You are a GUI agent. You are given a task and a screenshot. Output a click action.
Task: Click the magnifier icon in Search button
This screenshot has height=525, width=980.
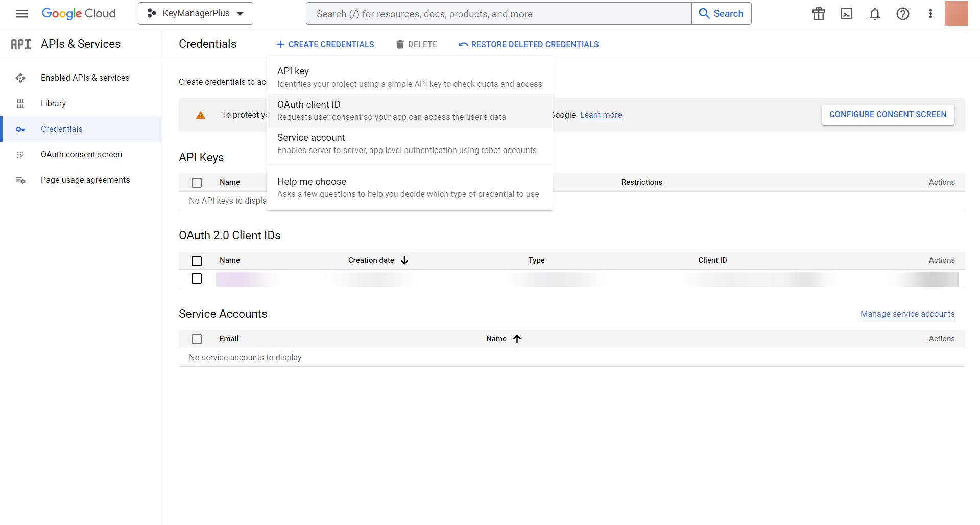click(704, 14)
